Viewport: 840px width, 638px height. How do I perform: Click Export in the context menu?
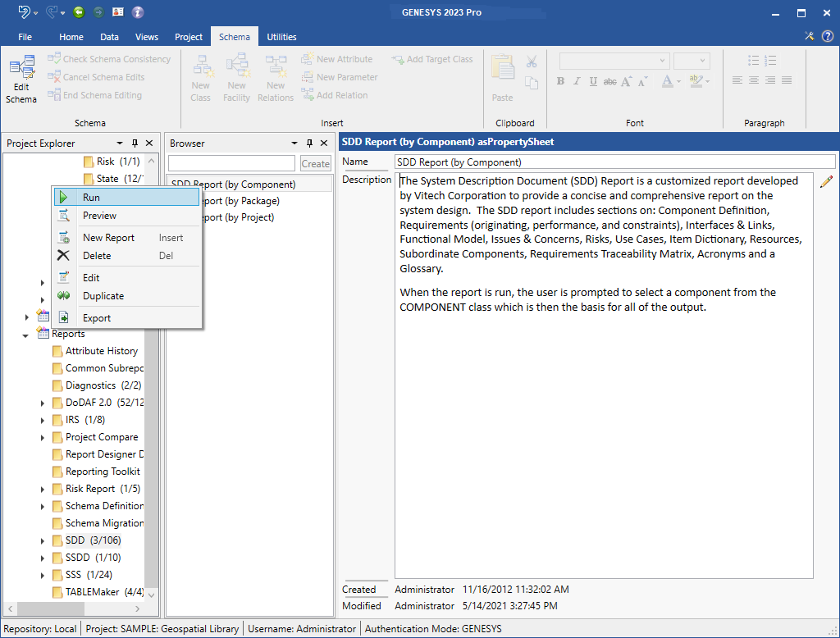pos(97,318)
